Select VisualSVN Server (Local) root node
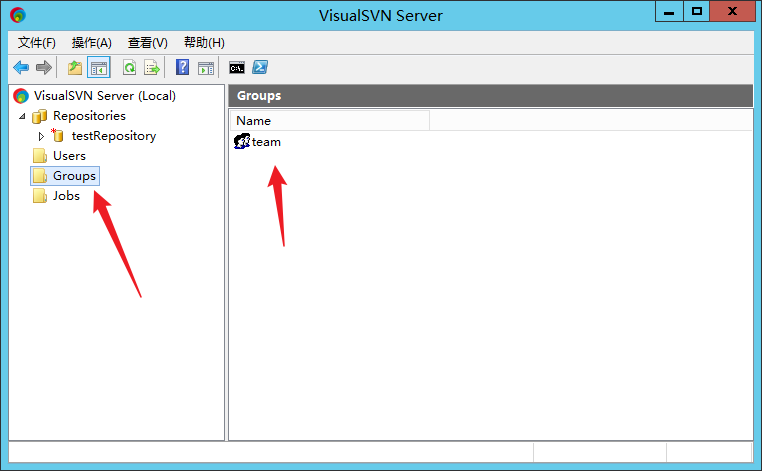This screenshot has width=762, height=471. 104,96
